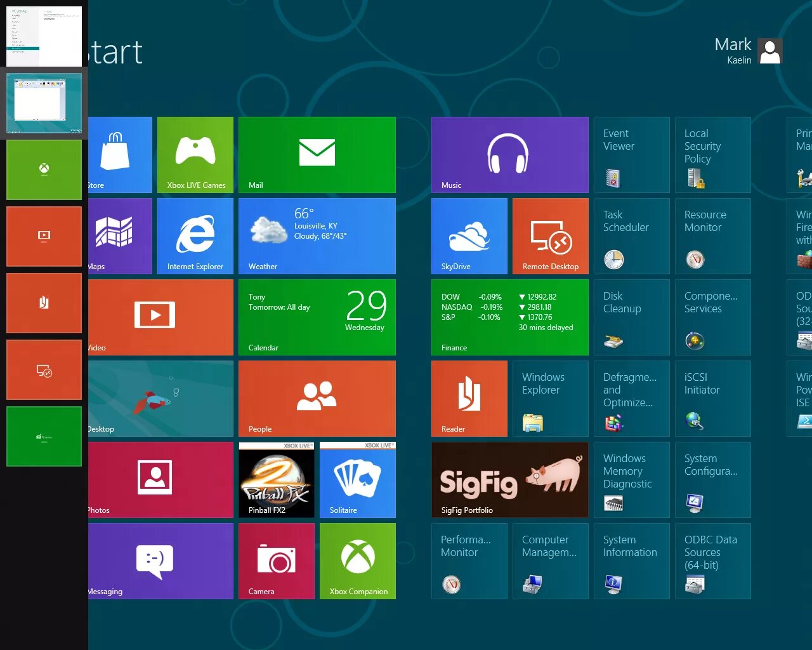Open System Configuration tile

tap(713, 480)
